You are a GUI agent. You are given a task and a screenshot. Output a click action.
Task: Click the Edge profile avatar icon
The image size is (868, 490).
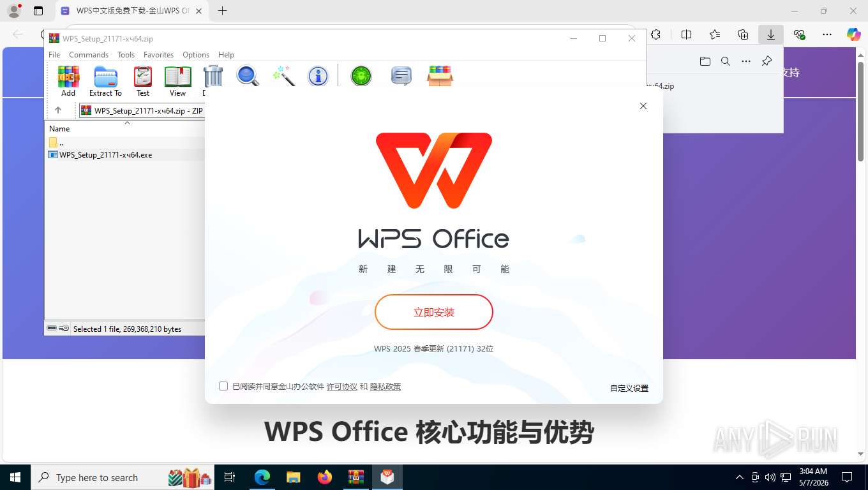[x=14, y=11]
